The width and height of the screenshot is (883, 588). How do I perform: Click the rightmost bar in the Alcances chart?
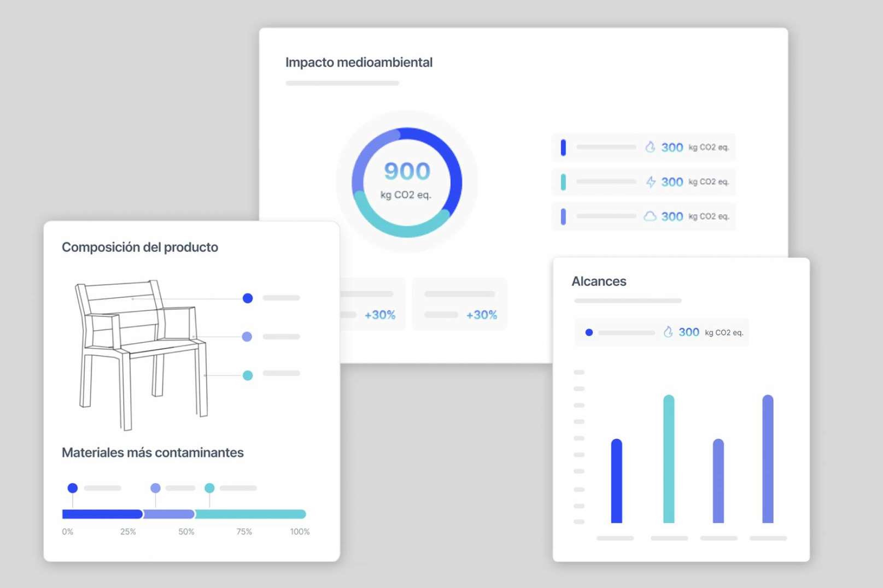pyautogui.click(x=768, y=459)
